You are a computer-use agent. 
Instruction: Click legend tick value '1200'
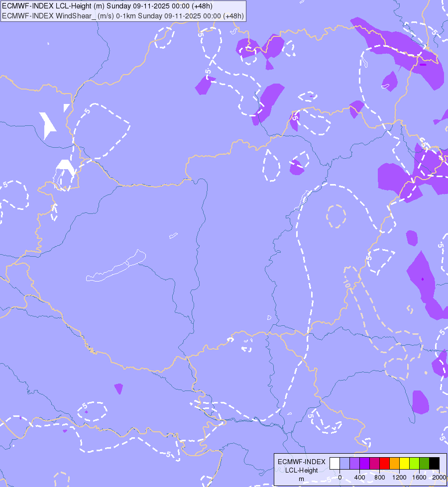400,478
